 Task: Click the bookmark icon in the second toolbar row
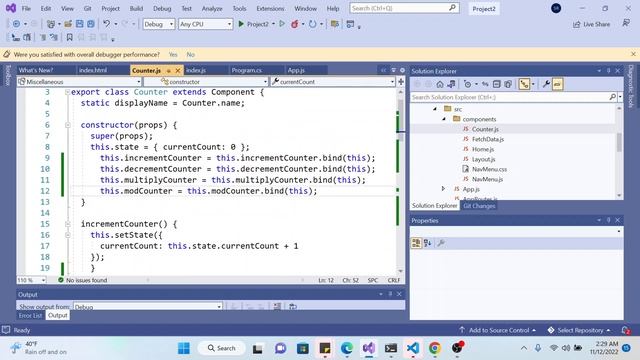(70, 38)
